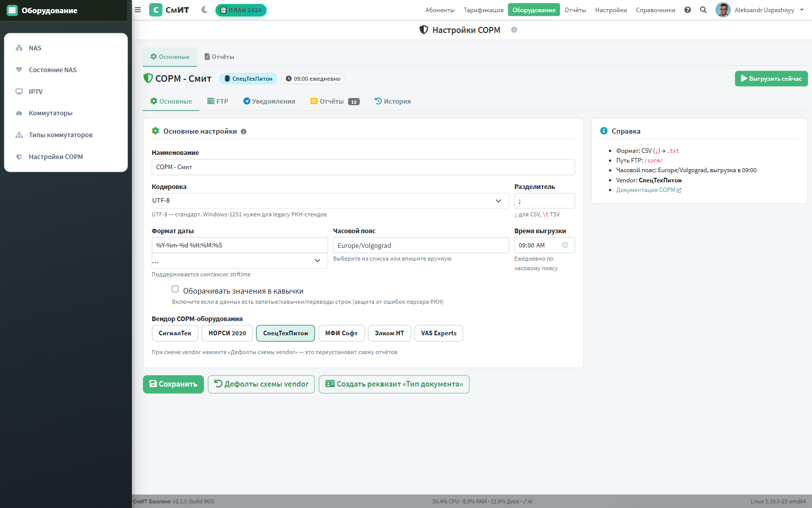Click the СпецТехПитон vendor badge
Screen dimensions: 812x508
coord(248,79)
